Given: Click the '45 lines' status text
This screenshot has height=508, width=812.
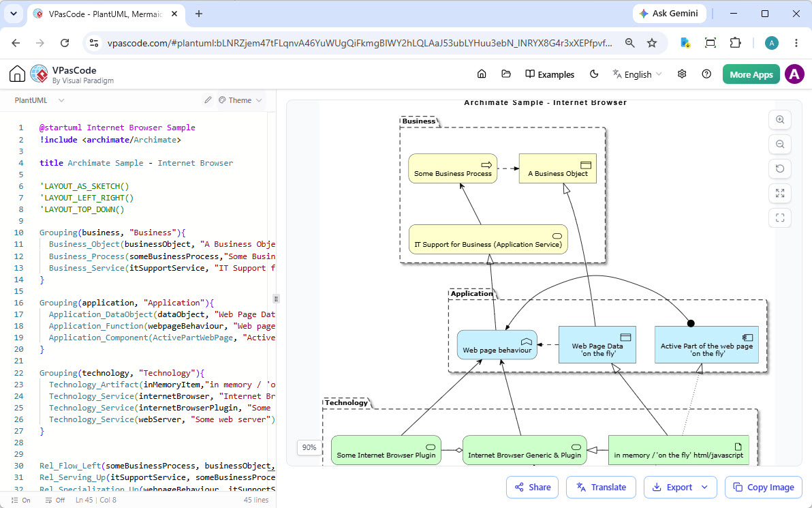Looking at the screenshot, I should coord(256,500).
